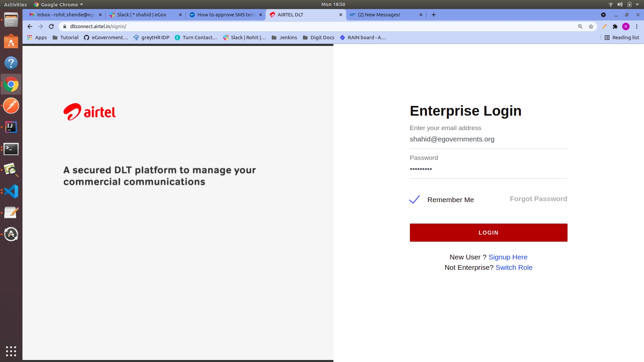
Task: Open the tab search dropdown button
Action: (603, 15)
